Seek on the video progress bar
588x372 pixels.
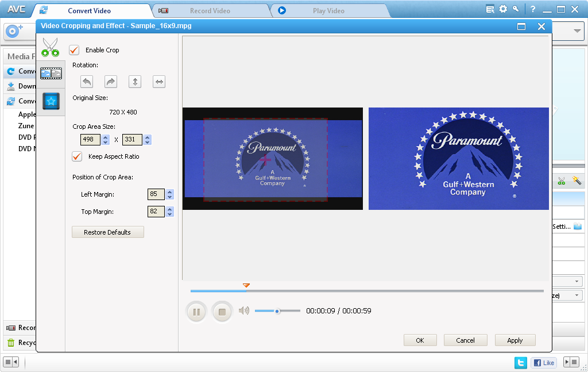pos(367,291)
